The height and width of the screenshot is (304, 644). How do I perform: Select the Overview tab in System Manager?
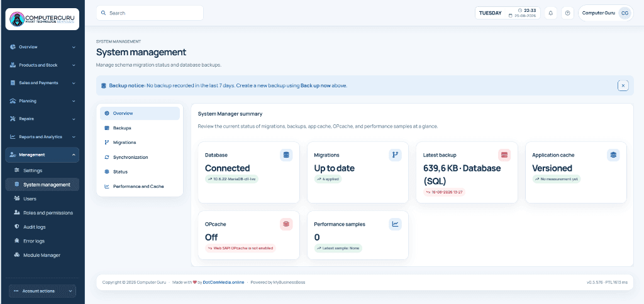(140, 113)
